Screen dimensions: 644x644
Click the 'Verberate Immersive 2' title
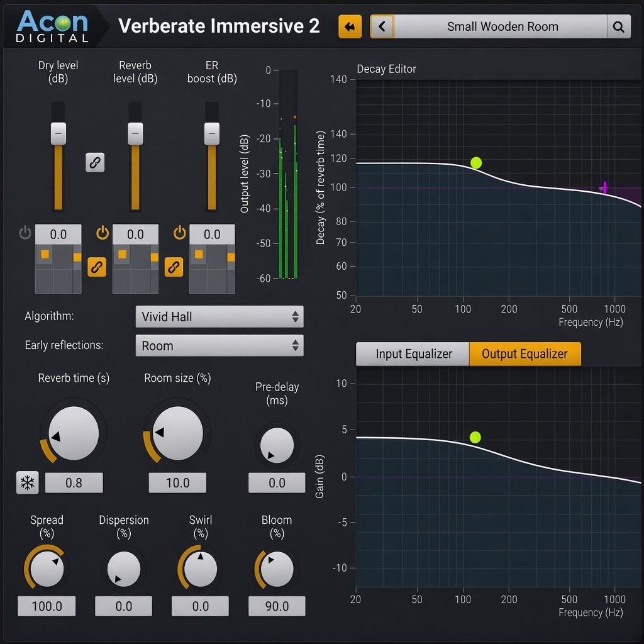[x=219, y=26]
